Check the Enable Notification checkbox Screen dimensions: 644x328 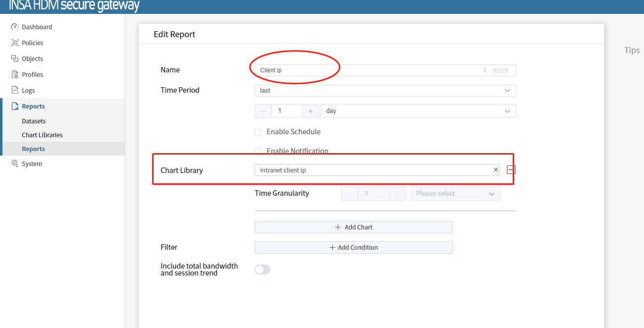258,151
